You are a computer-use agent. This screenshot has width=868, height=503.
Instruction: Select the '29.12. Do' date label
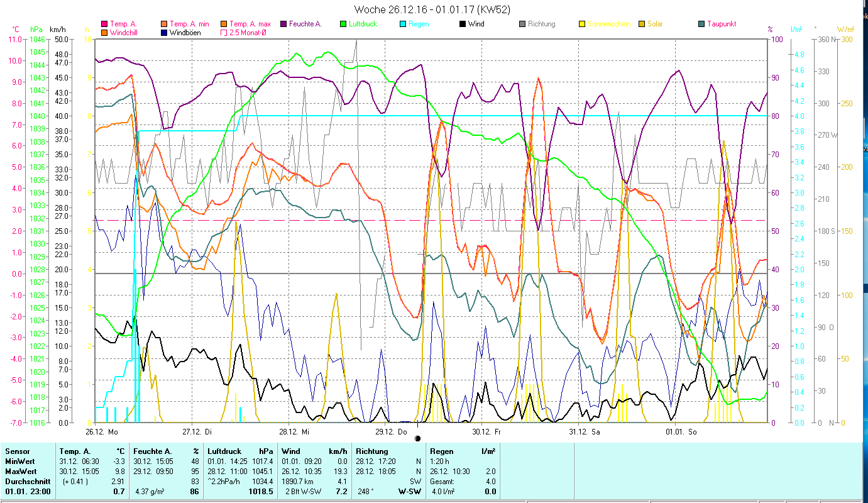391,432
